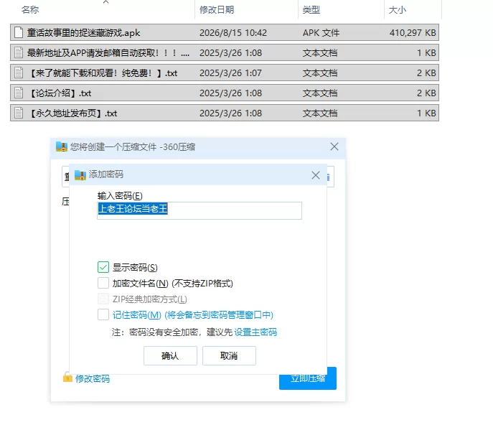Click the APK 文件 type cell

click(x=321, y=33)
